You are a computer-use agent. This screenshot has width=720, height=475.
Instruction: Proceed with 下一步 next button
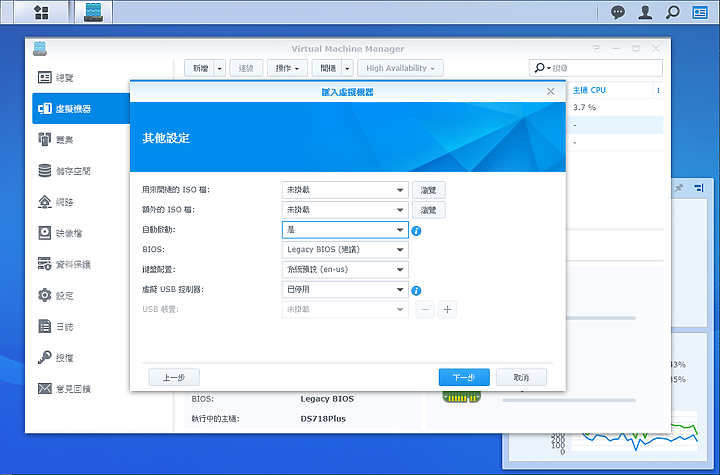pos(464,377)
